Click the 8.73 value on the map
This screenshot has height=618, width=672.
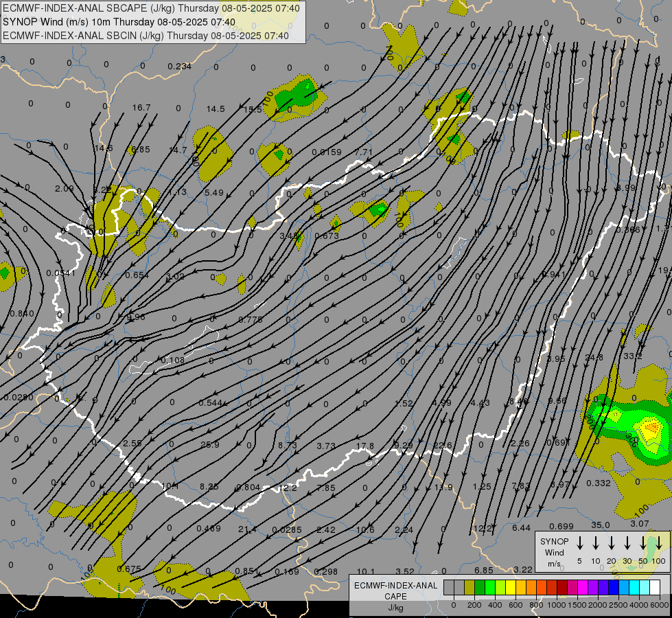[x=287, y=445]
